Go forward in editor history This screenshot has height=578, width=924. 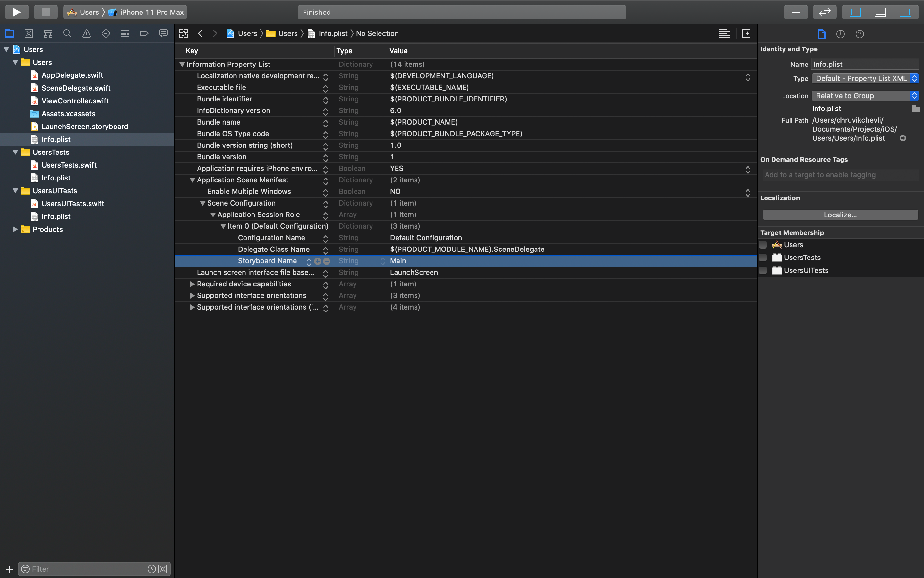tap(215, 33)
